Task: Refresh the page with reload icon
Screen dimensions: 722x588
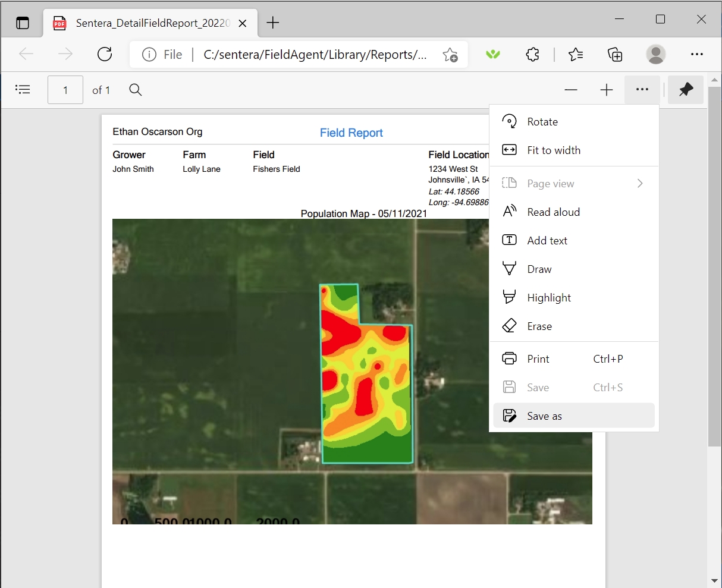Action: (x=105, y=55)
